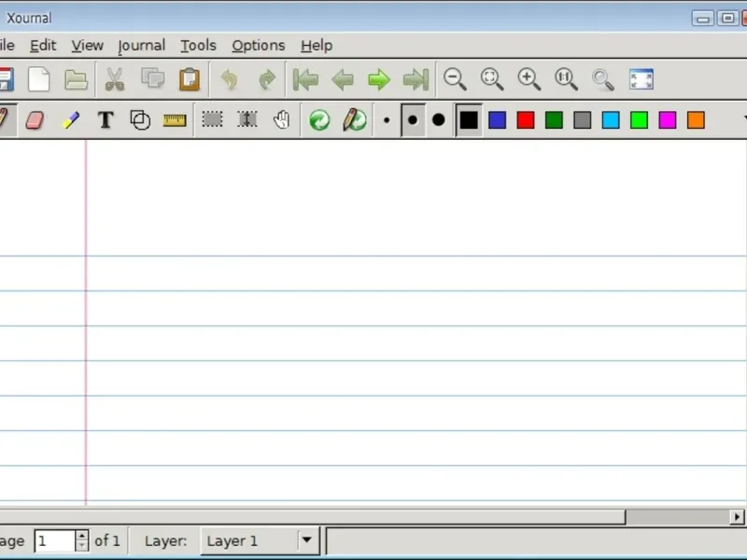Click the horizontal scrollbar thumb
The height and width of the screenshot is (560, 747).
point(312,517)
